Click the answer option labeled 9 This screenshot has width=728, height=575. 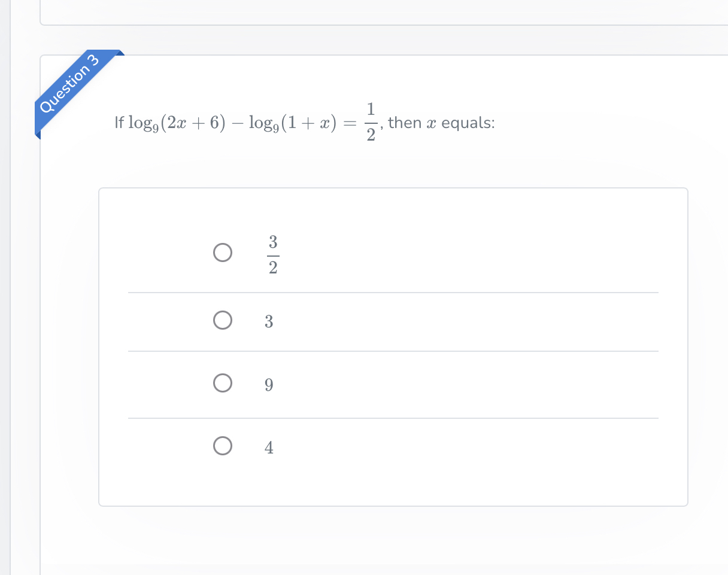[x=269, y=384]
